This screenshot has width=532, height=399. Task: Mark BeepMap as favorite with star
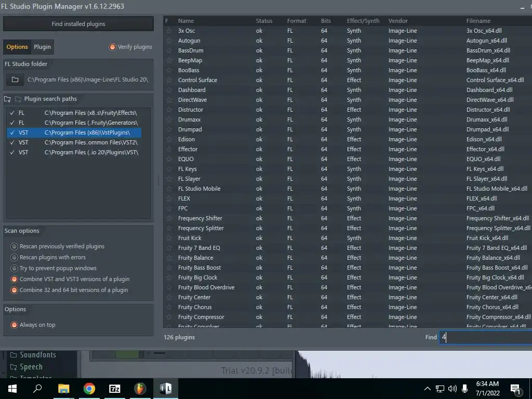(169, 60)
